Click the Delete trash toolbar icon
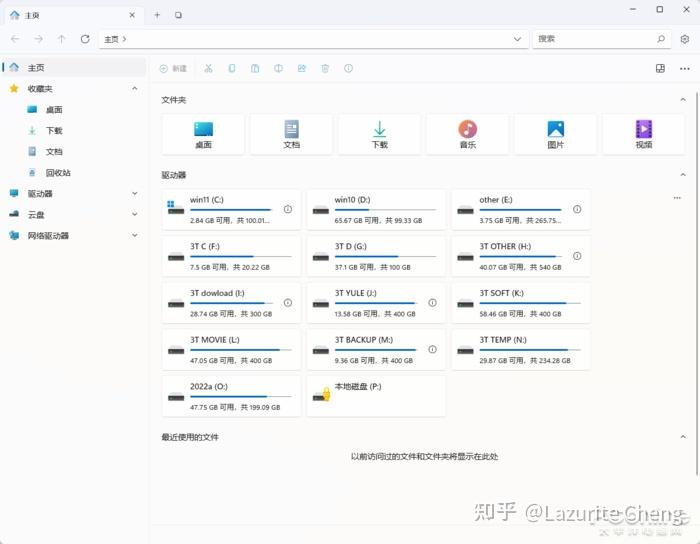The height and width of the screenshot is (544, 700). pos(325,68)
